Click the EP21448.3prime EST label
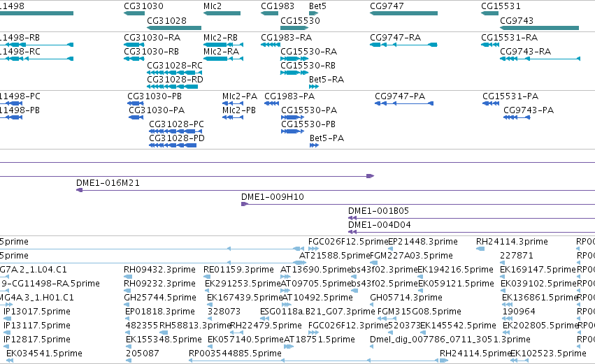 pyautogui.click(x=423, y=242)
